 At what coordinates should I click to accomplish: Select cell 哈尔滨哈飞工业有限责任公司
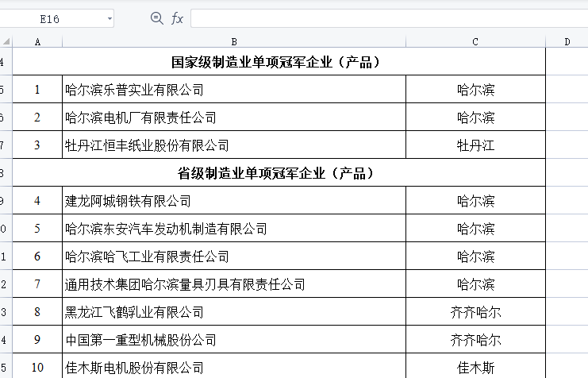(x=234, y=256)
